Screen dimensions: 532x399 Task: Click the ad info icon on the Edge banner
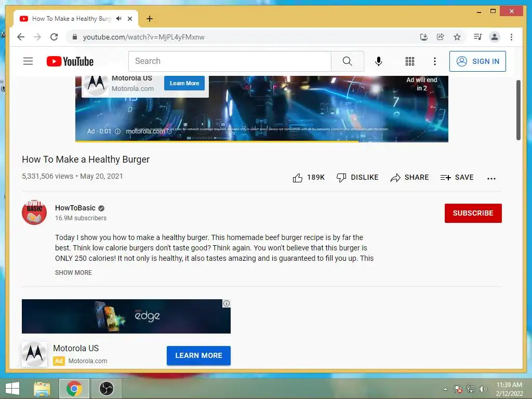tap(227, 303)
